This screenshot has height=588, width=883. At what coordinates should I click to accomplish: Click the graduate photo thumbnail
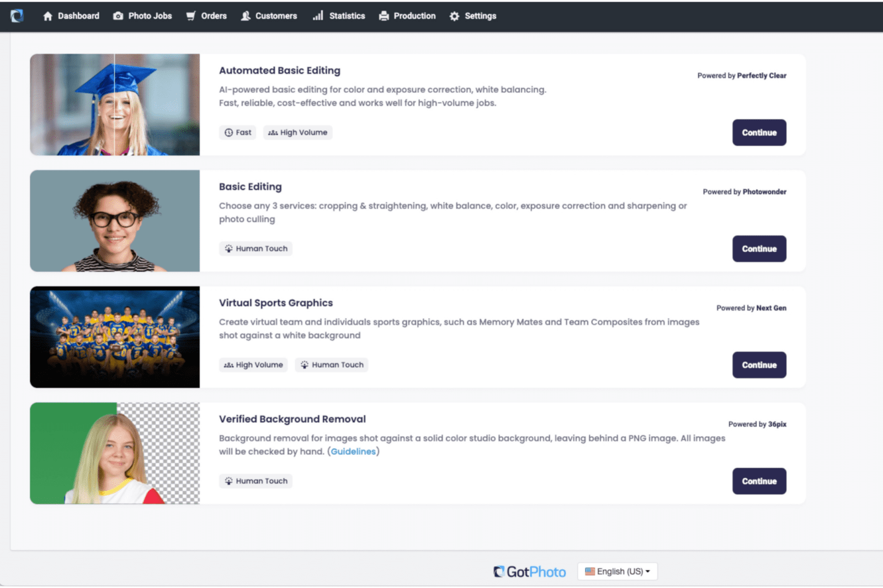[115, 104]
